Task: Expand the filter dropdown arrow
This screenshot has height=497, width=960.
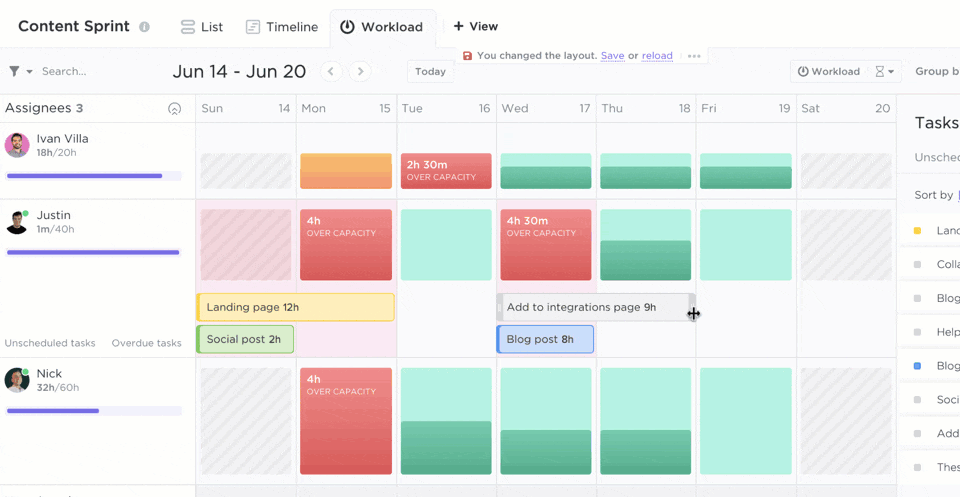Action: click(x=30, y=71)
